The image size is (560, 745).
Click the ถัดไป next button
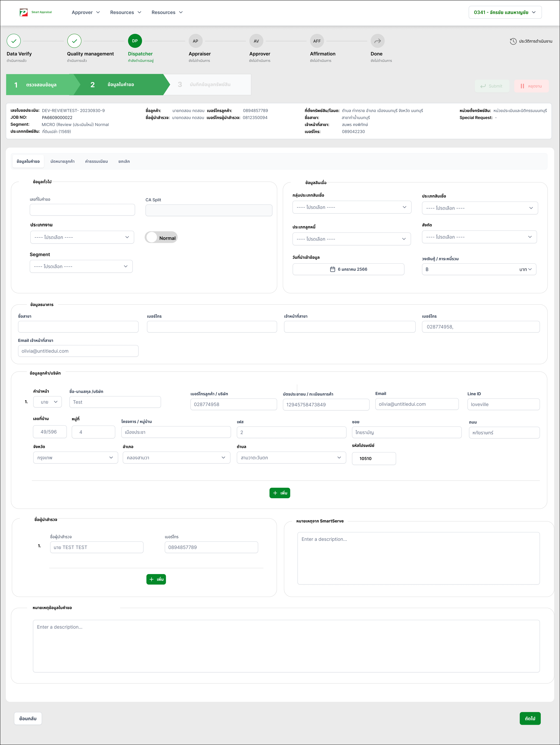click(530, 718)
